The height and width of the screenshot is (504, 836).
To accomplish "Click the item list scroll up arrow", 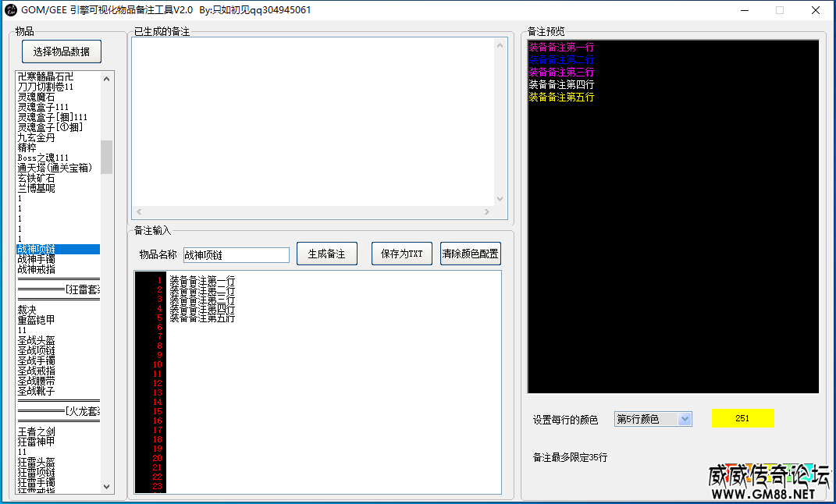I will tap(107, 79).
